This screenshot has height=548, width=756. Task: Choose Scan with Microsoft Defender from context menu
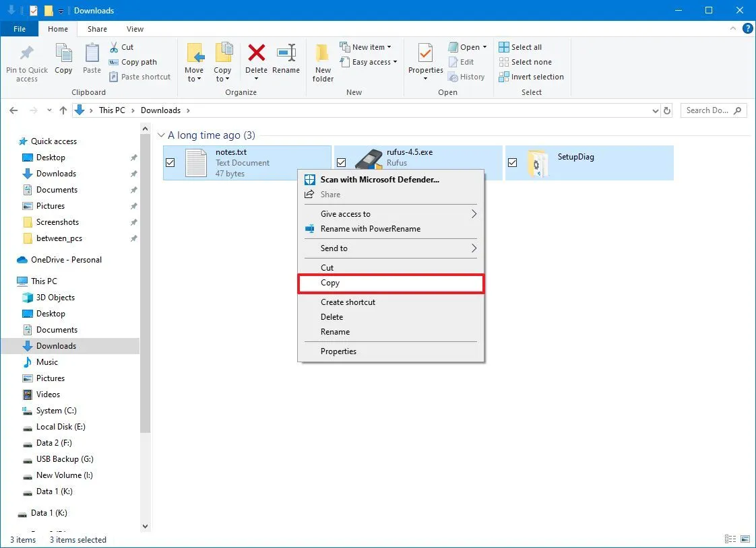[x=381, y=180]
